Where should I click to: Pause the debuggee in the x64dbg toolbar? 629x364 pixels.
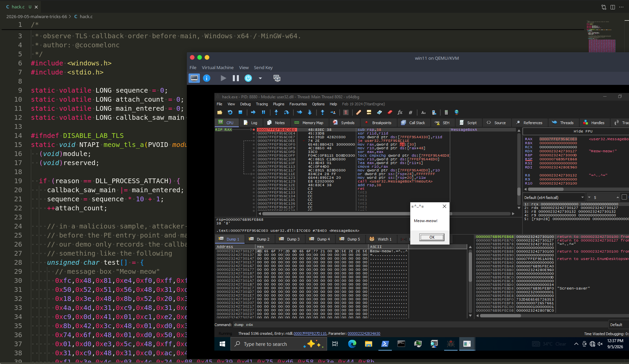[x=263, y=112]
